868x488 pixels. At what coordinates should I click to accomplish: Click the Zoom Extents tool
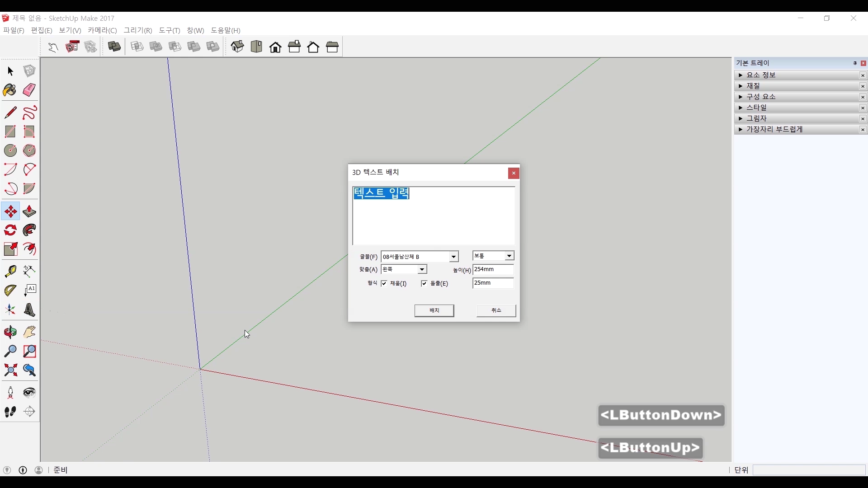point(10,371)
